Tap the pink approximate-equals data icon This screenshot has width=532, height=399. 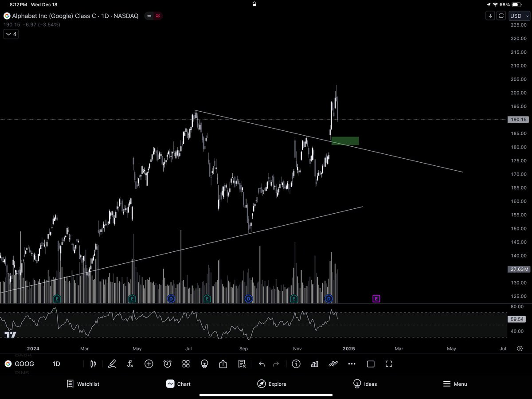point(158,16)
